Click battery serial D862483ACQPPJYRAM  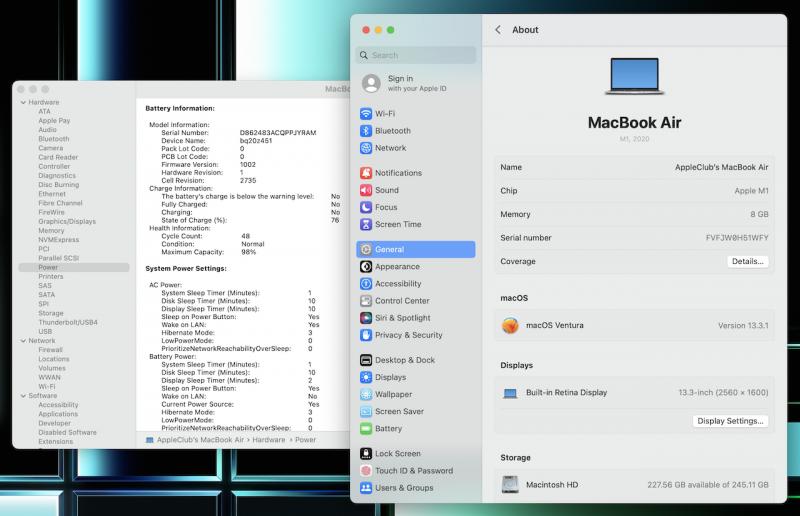pos(278,133)
